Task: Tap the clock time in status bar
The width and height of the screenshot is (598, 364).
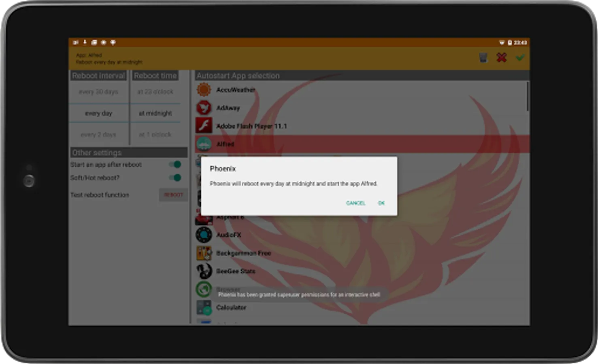Action: [x=520, y=42]
